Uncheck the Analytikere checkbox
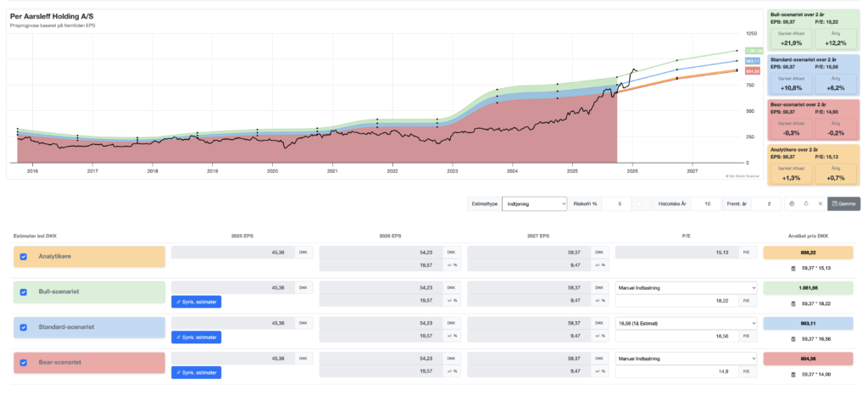Viewport: 868px width, 406px height. coord(24,257)
